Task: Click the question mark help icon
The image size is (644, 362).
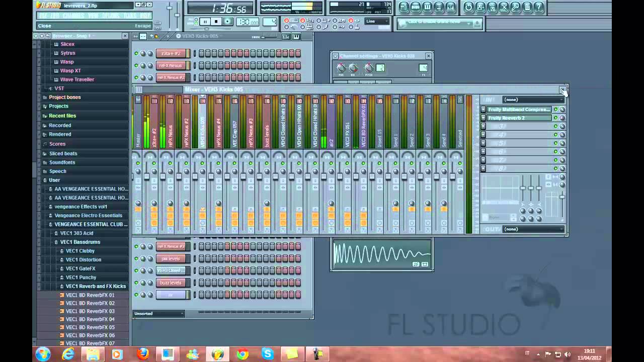Action: coord(539,7)
